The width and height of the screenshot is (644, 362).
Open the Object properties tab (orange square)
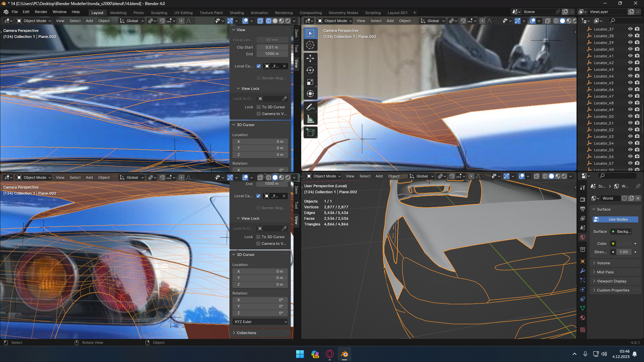(x=583, y=261)
